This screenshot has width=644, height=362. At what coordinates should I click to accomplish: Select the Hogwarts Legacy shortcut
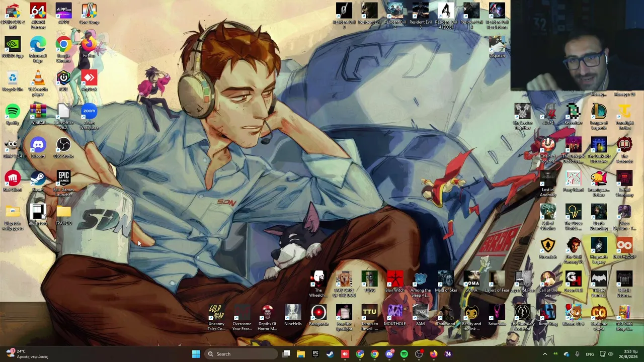(599, 251)
